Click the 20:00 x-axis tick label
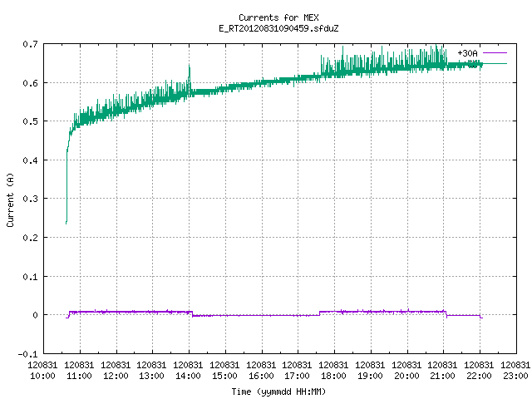 tap(406, 376)
